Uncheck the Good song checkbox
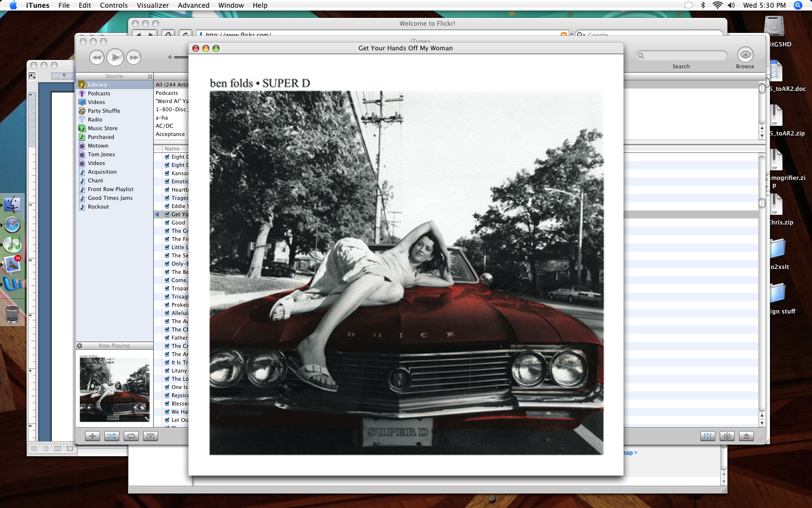 (x=167, y=223)
